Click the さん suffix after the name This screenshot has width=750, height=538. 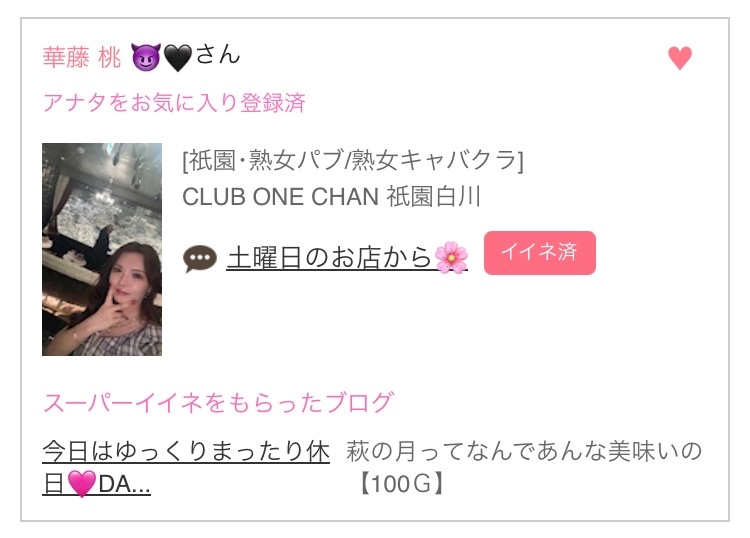coord(218,54)
